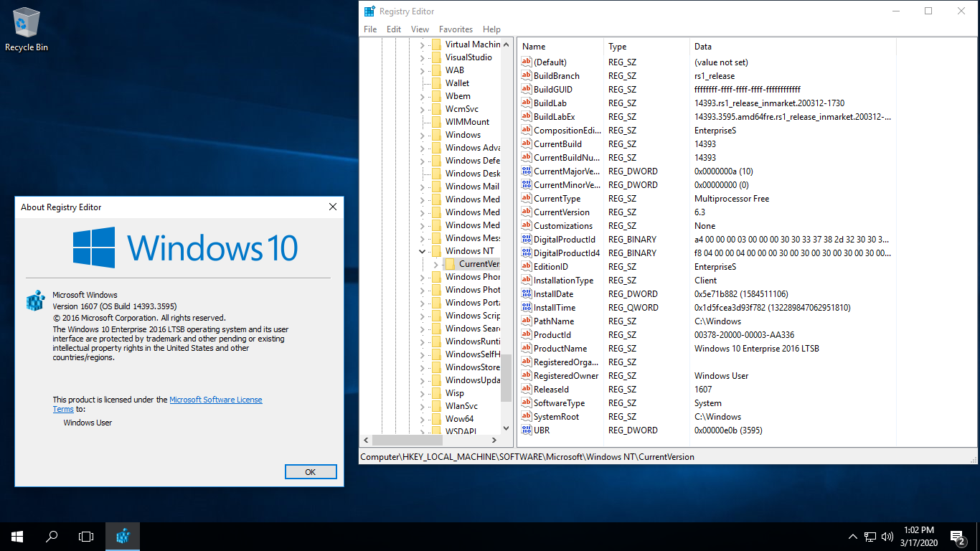Expand the VisualStudio tree node
Screen dimensions: 980x551
point(422,57)
